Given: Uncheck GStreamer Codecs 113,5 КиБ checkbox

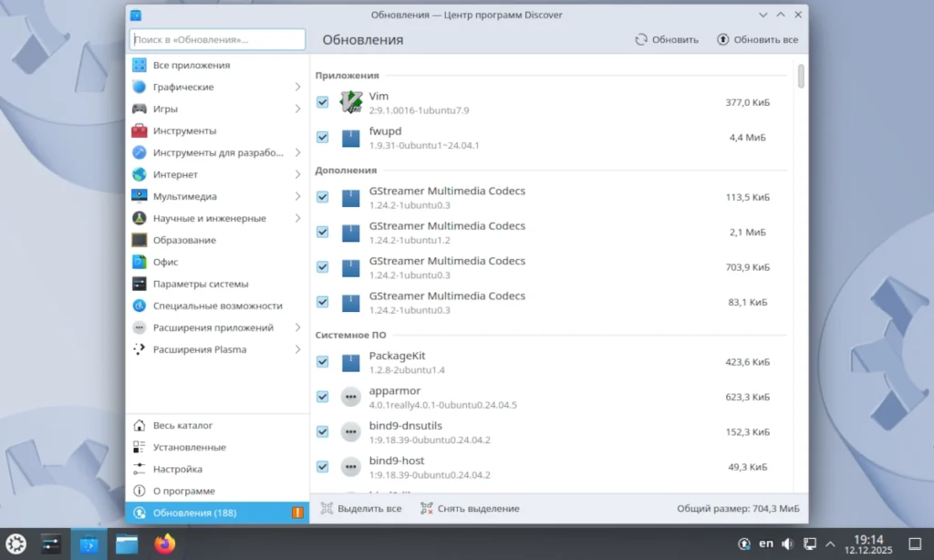Looking at the screenshot, I should (x=322, y=197).
